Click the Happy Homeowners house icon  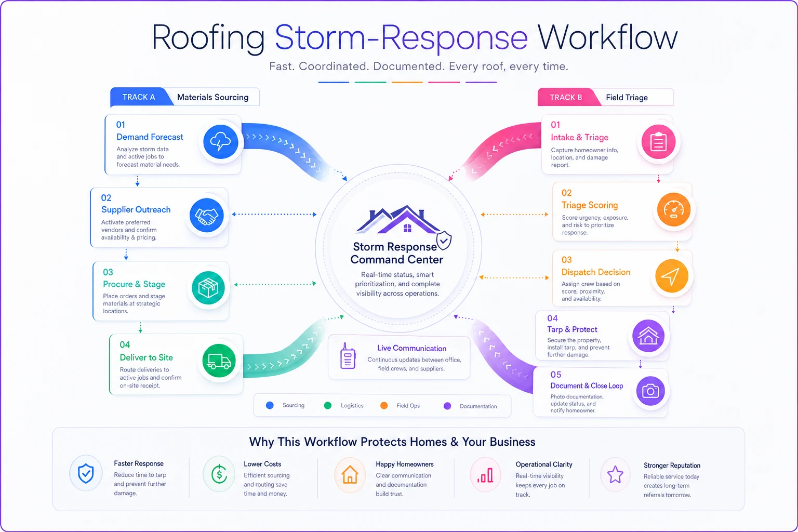350,474
